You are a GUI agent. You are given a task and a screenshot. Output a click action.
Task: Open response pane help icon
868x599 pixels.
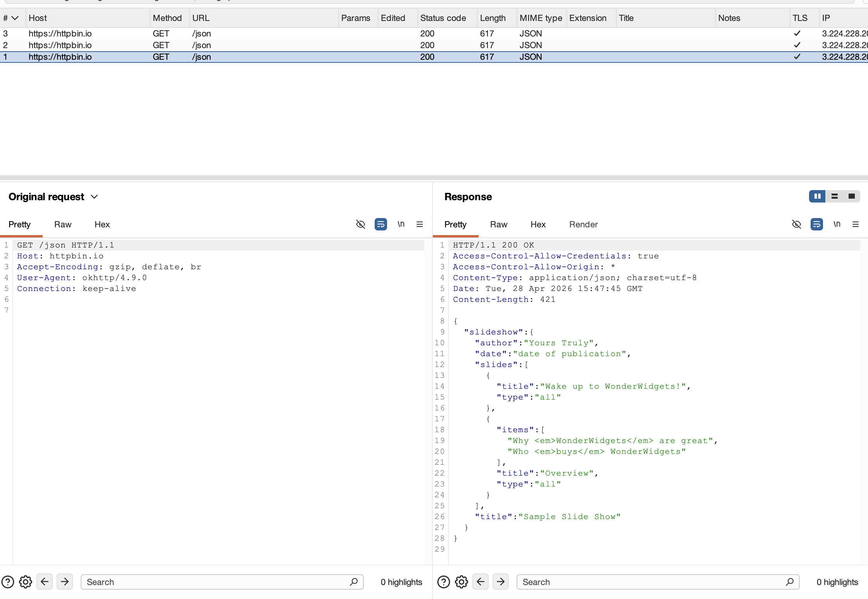(x=443, y=582)
